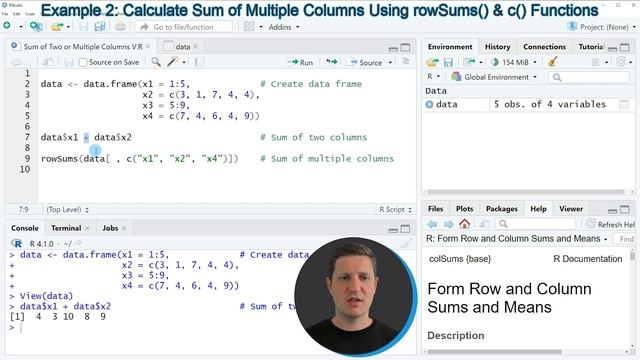Click Refresh Help Topic button
This screenshot has height=360, width=640.
611,224
